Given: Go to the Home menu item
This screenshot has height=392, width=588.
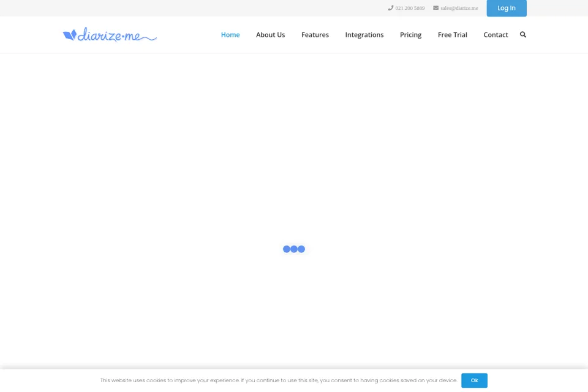Looking at the screenshot, I should click(230, 34).
